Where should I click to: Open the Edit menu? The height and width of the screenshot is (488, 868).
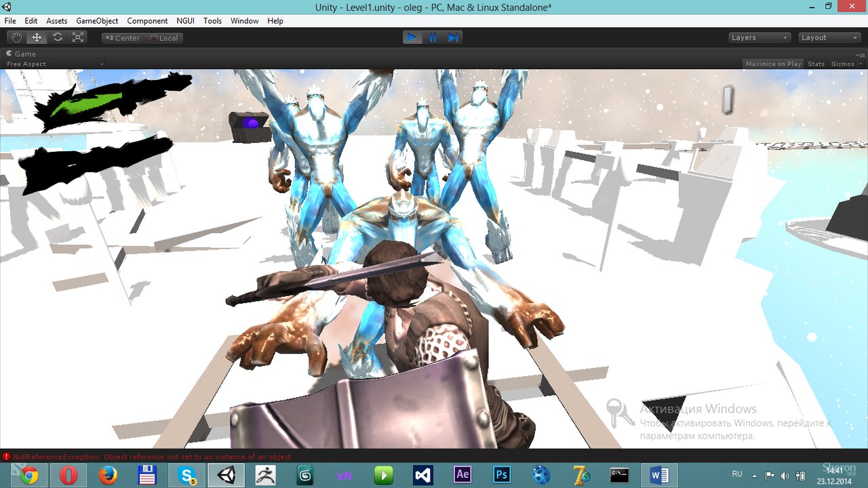pyautogui.click(x=31, y=21)
